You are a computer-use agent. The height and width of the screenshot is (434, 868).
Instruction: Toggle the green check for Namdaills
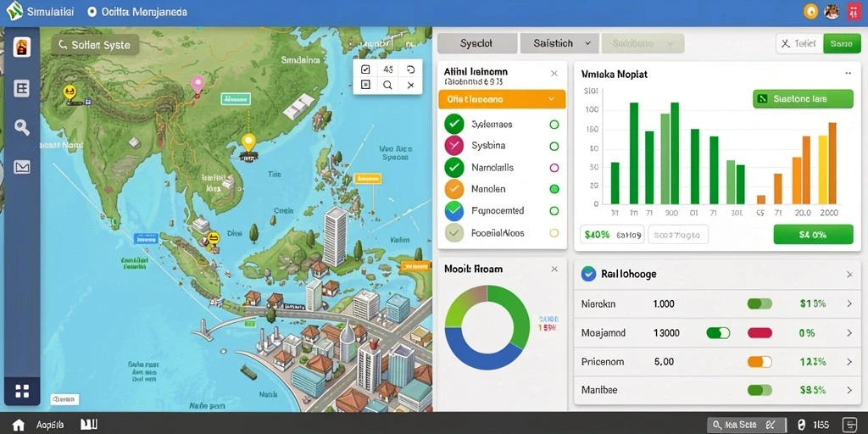pos(454,167)
